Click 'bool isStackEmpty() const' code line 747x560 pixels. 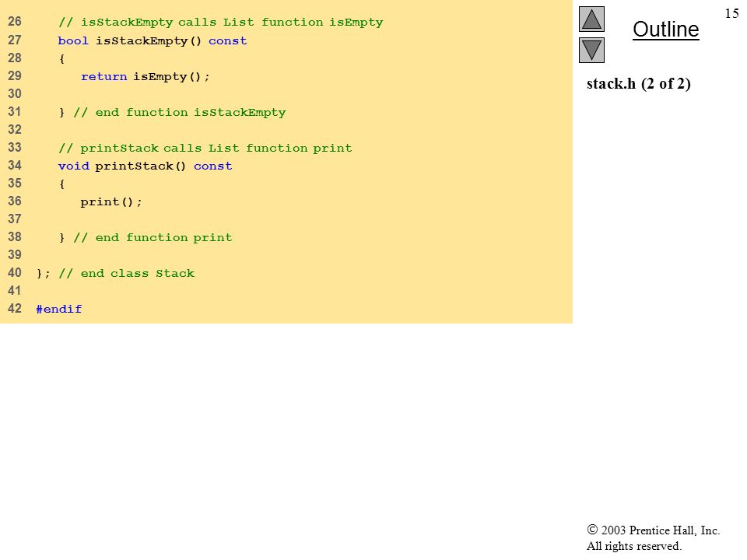point(153,41)
